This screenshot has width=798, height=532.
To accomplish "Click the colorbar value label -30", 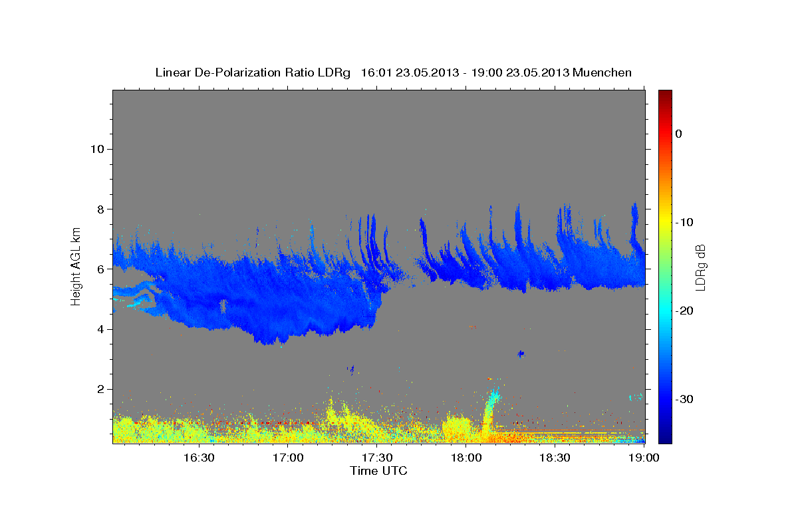I will 685,399.
